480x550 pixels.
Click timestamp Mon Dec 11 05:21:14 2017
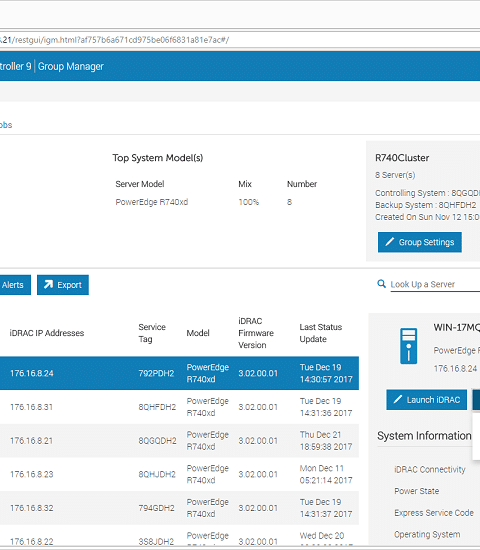pyautogui.click(x=326, y=474)
